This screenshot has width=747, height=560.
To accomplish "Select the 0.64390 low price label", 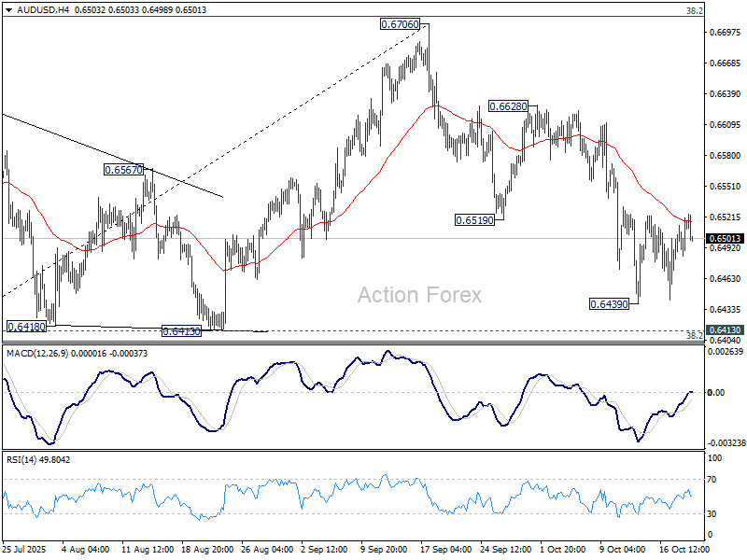I will click(609, 302).
